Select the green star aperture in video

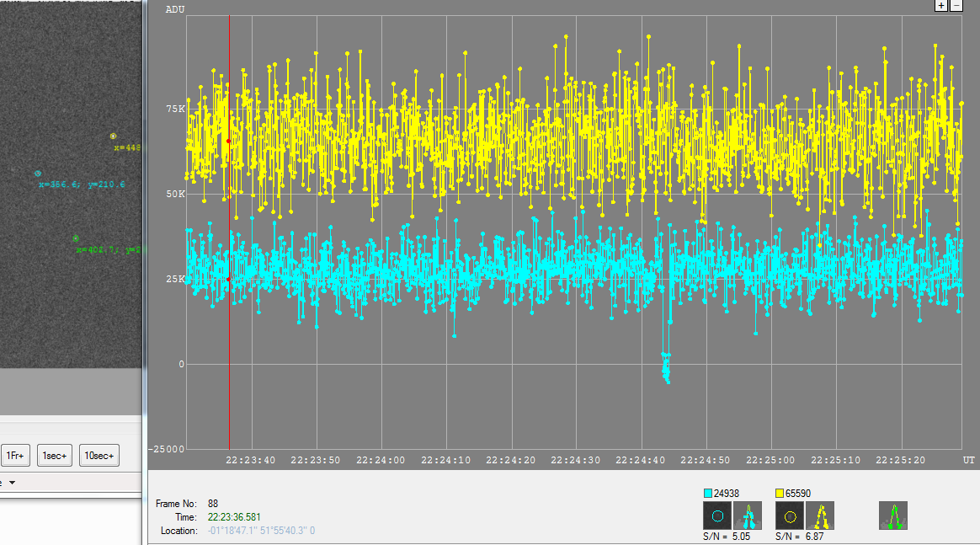click(75, 238)
